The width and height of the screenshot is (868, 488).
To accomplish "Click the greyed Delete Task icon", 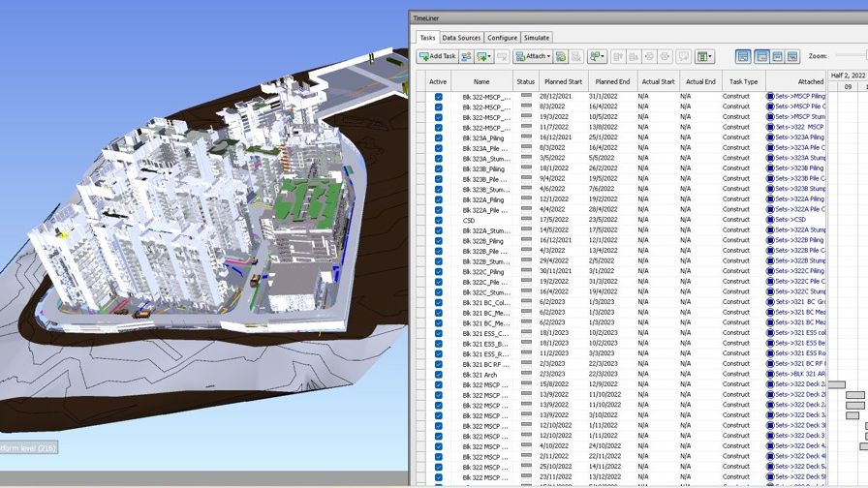I will (x=502, y=56).
